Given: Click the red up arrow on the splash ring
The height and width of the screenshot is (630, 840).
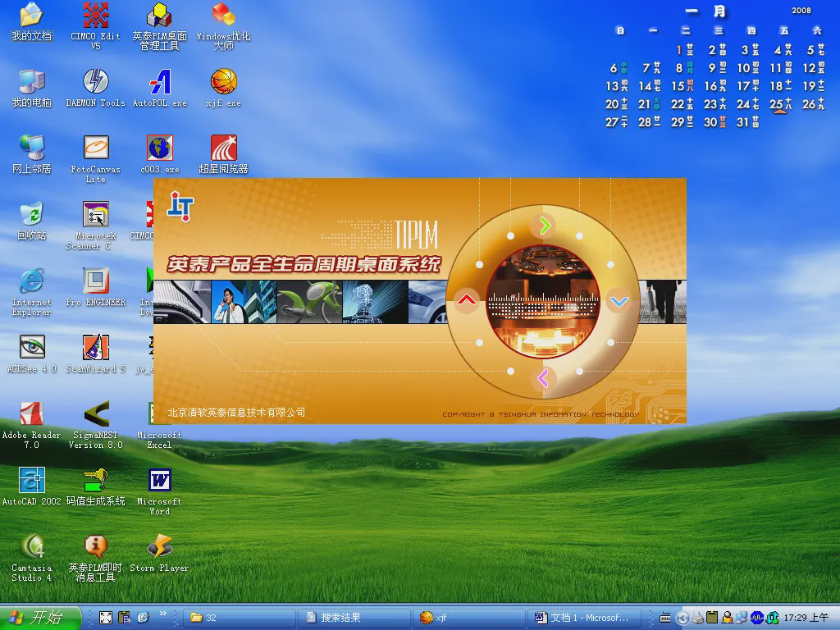Looking at the screenshot, I should pyautogui.click(x=467, y=300).
